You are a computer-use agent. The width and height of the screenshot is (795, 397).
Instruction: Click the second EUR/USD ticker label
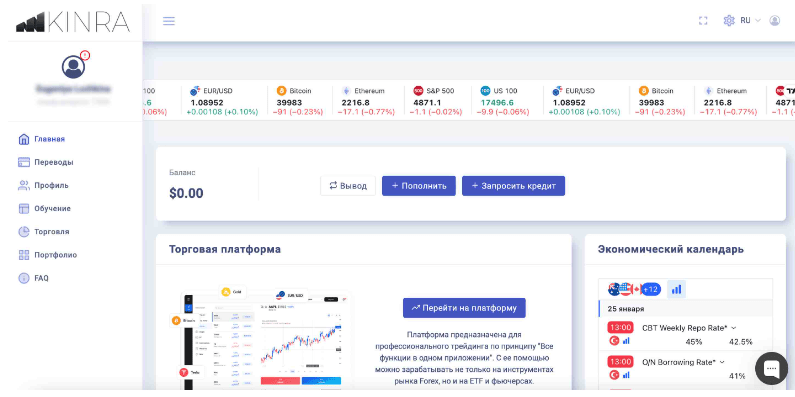click(580, 91)
